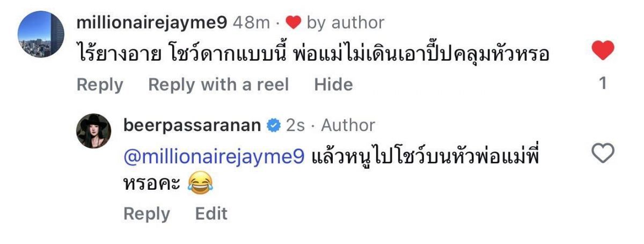Tap the laughing emoji in the reply
The image size is (644, 244).
point(201,185)
